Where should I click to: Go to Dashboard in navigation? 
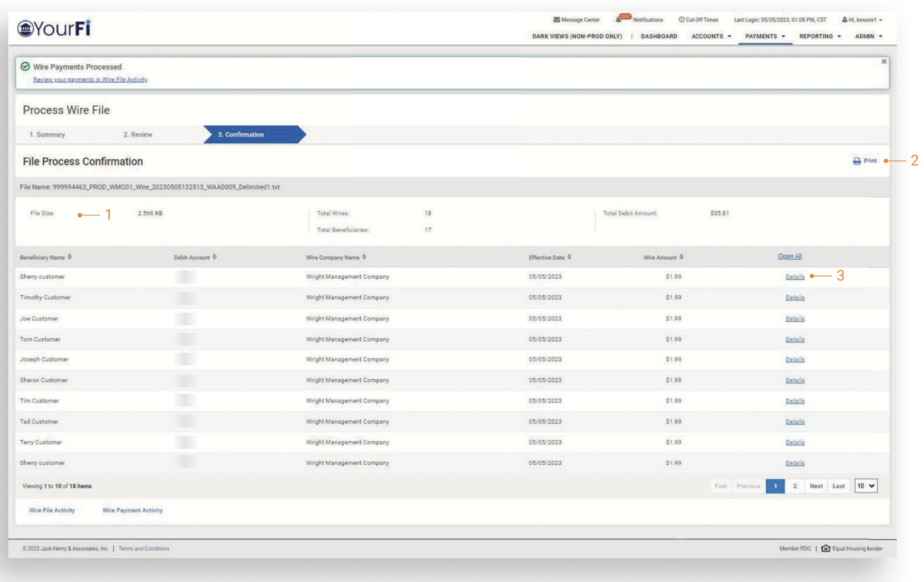click(x=659, y=37)
